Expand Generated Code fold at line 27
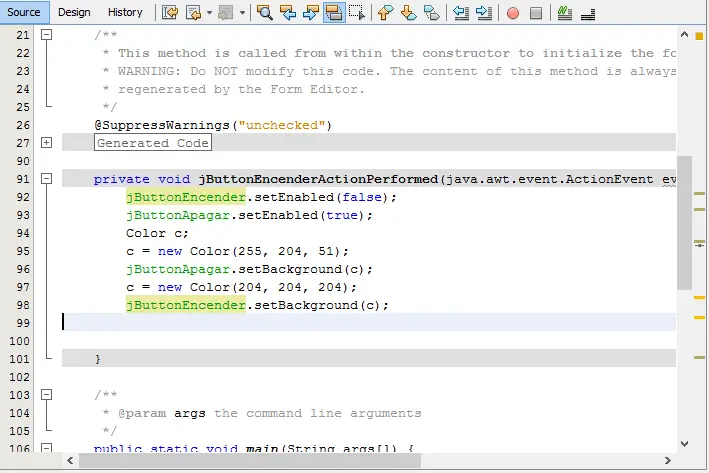Screen dimensions: 709x473 [x=46, y=142]
